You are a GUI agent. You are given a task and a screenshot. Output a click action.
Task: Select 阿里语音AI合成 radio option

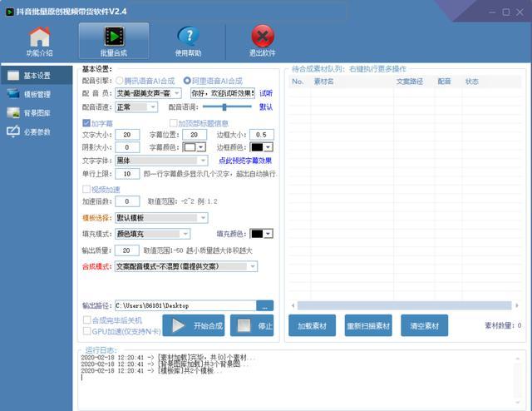coord(187,81)
